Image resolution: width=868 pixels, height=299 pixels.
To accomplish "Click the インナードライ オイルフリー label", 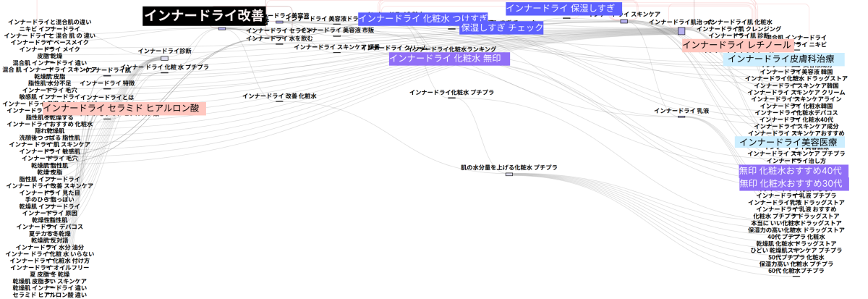I will click(x=50, y=268).
